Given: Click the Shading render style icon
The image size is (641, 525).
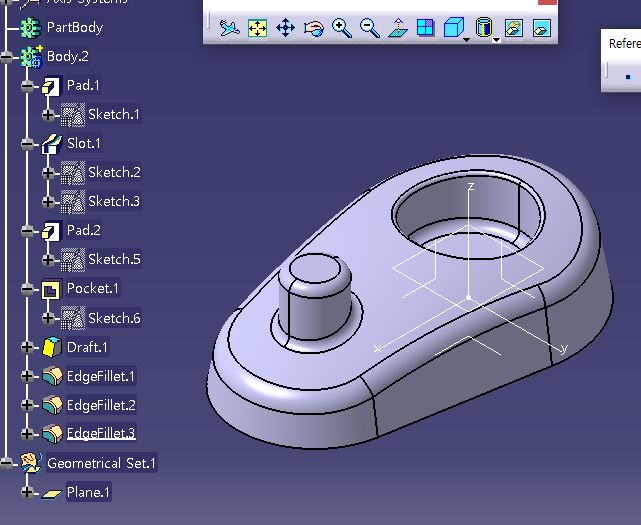Looking at the screenshot, I should [x=484, y=27].
